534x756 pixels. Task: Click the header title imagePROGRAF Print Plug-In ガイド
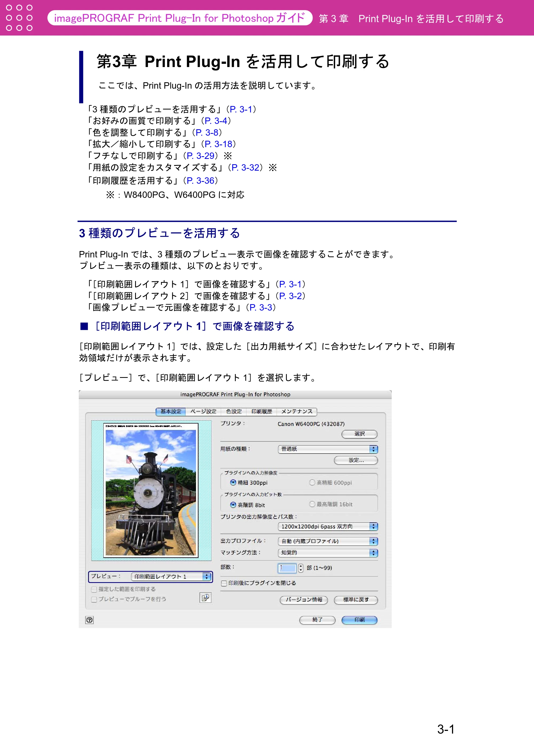[179, 18]
